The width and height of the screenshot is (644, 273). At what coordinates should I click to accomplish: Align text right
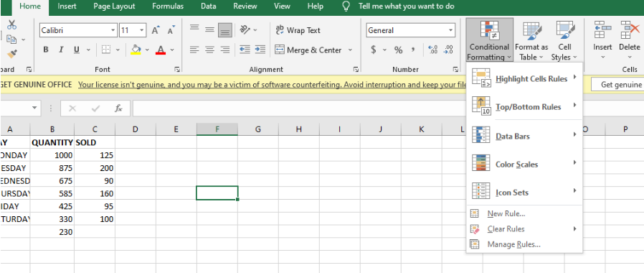224,50
